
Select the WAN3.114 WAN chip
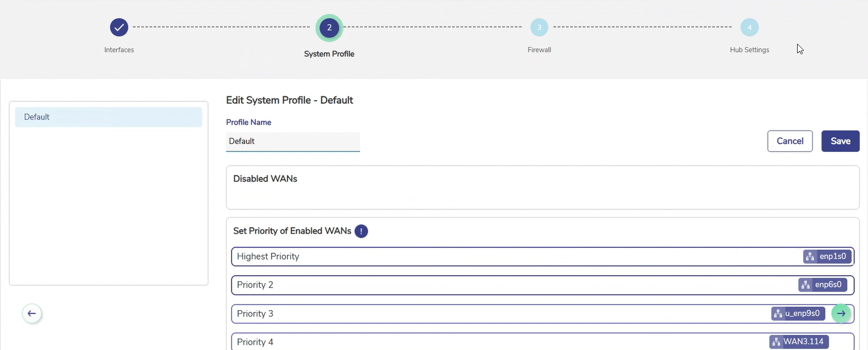[x=799, y=342]
